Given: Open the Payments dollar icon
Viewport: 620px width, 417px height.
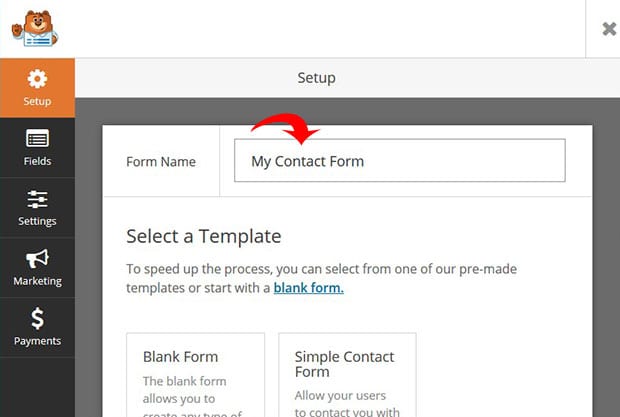Looking at the screenshot, I should coord(37,319).
